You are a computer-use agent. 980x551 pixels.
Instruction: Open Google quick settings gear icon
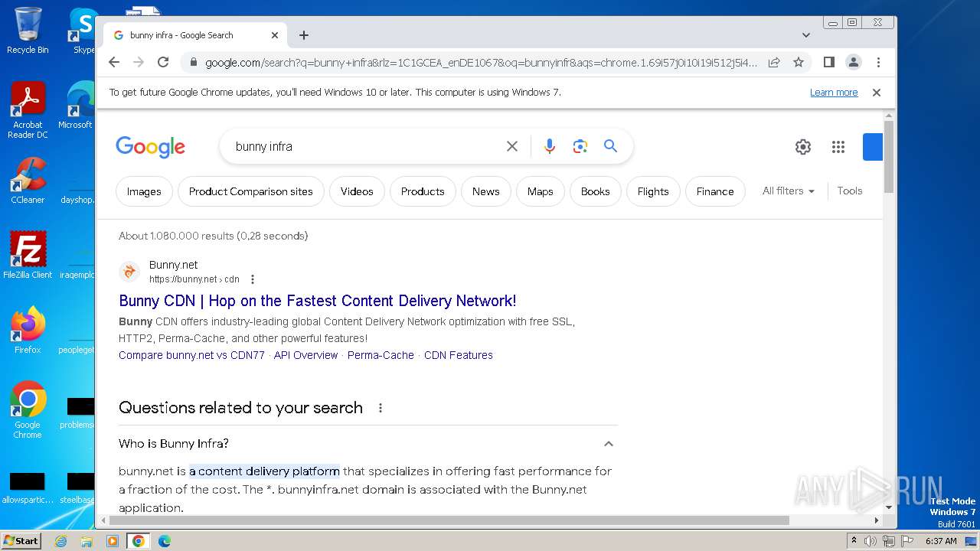point(802,147)
